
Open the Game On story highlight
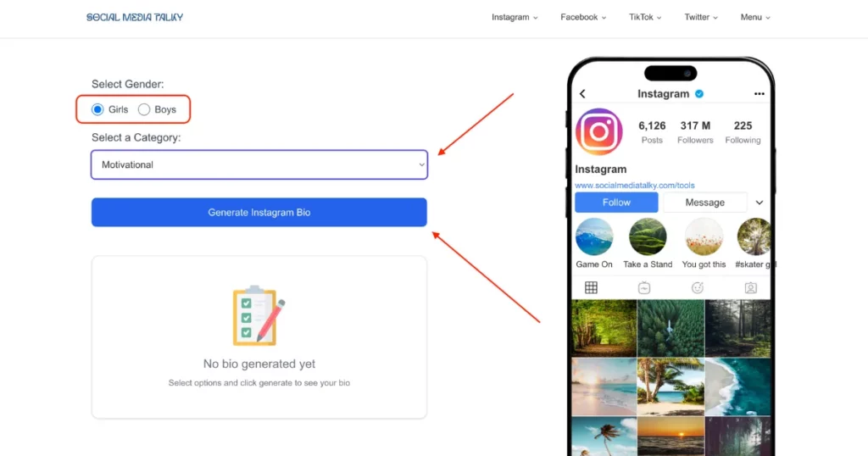click(x=594, y=236)
